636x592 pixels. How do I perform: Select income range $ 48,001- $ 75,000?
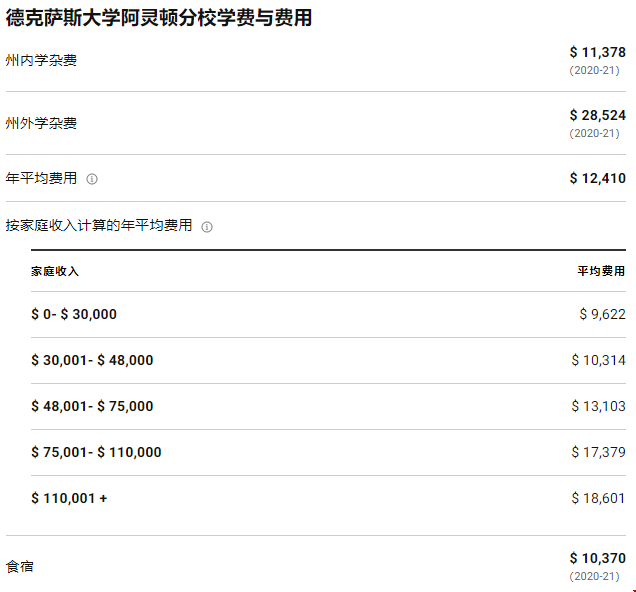92,406
